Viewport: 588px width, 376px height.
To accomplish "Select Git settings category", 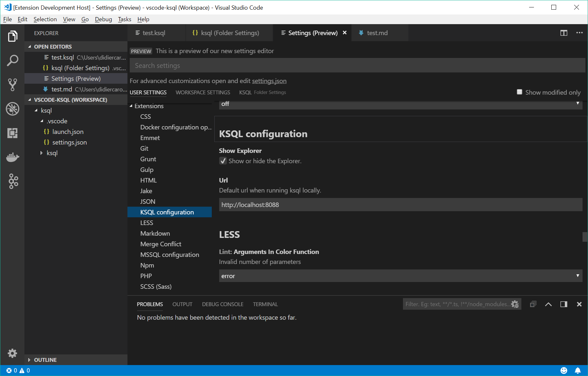I will [144, 148].
